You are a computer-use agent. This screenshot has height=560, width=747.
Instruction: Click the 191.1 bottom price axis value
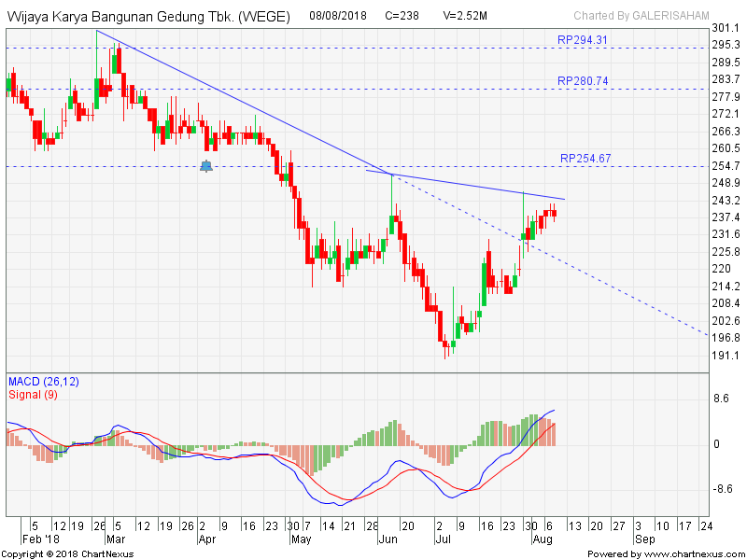(x=725, y=356)
